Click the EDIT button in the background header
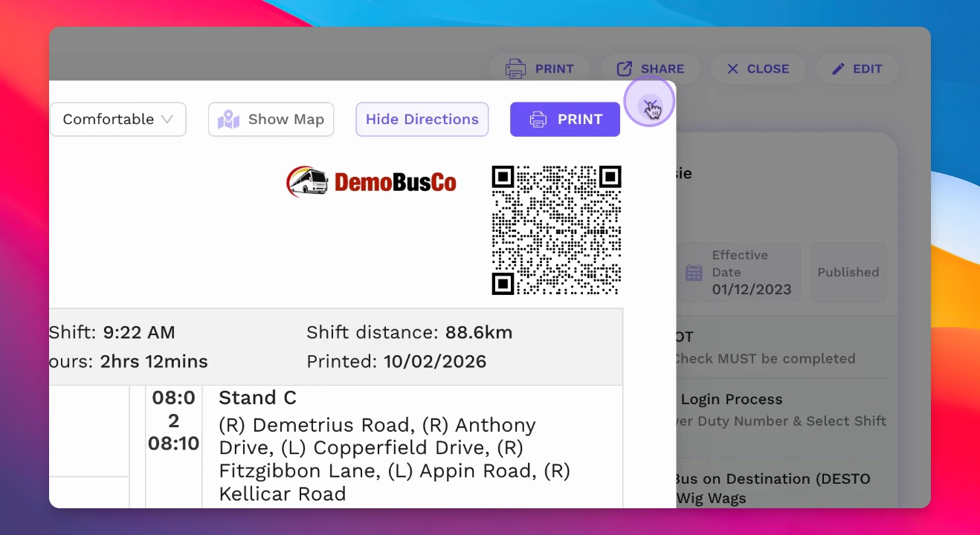This screenshot has width=980, height=535. pos(857,68)
